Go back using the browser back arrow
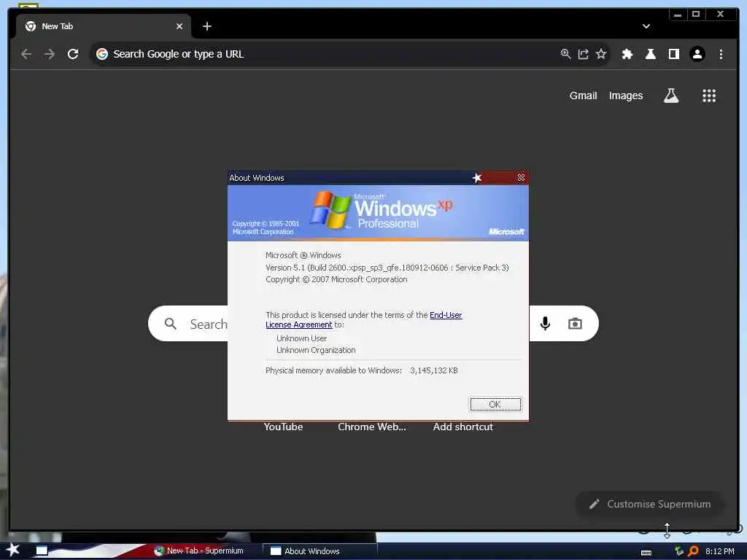Viewport: 747px width, 560px height. pos(26,54)
